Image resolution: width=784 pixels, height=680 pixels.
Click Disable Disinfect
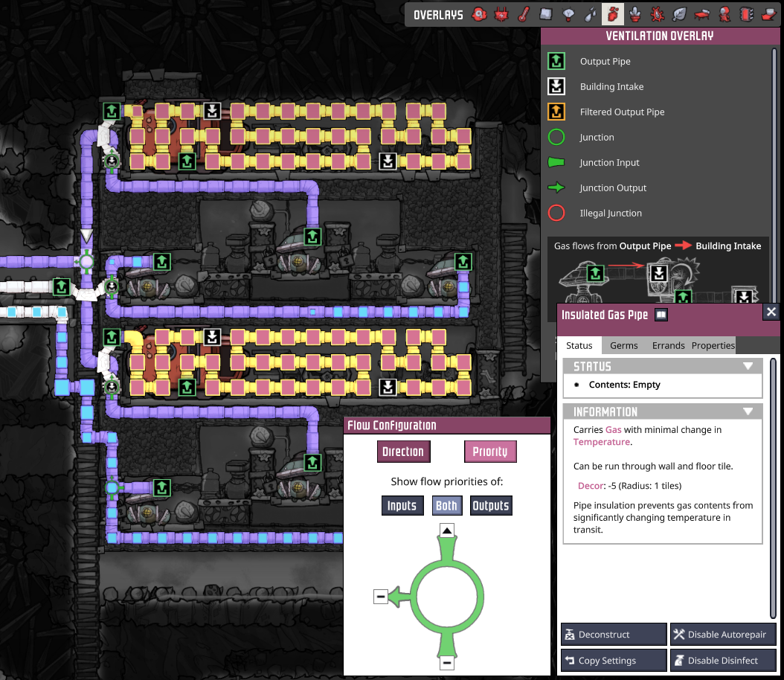point(723,660)
